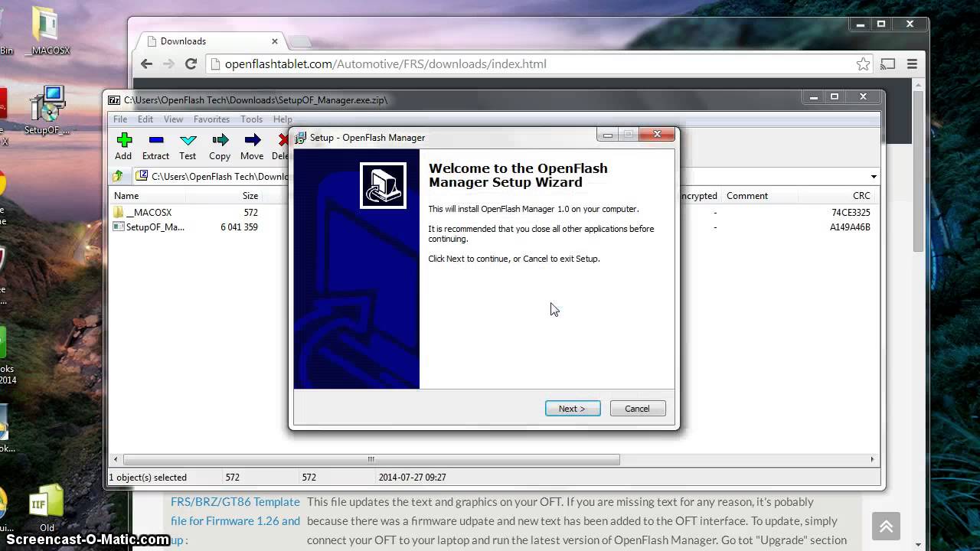Image resolution: width=980 pixels, height=551 pixels.
Task: Expand the 7-Zip address path dropdown
Action: pyautogui.click(x=873, y=177)
